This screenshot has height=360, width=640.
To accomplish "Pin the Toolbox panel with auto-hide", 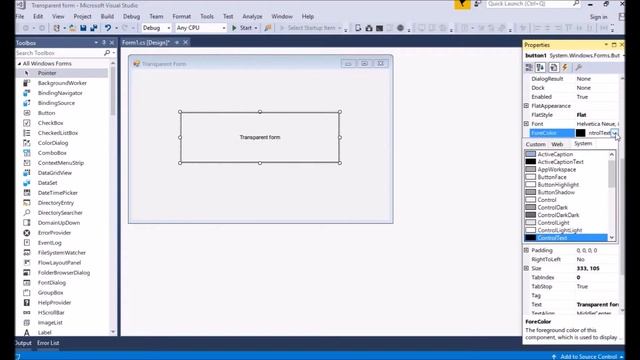I will tap(104, 42).
